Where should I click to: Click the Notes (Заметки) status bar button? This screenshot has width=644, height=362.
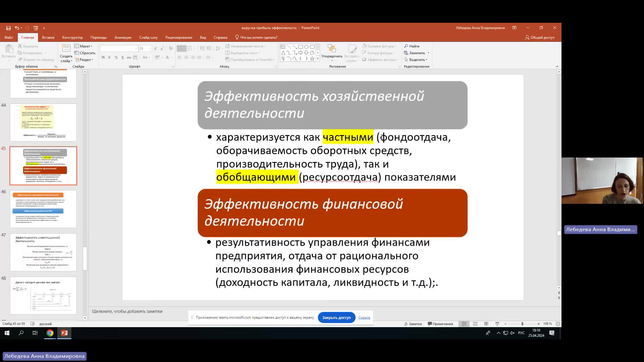(413, 324)
